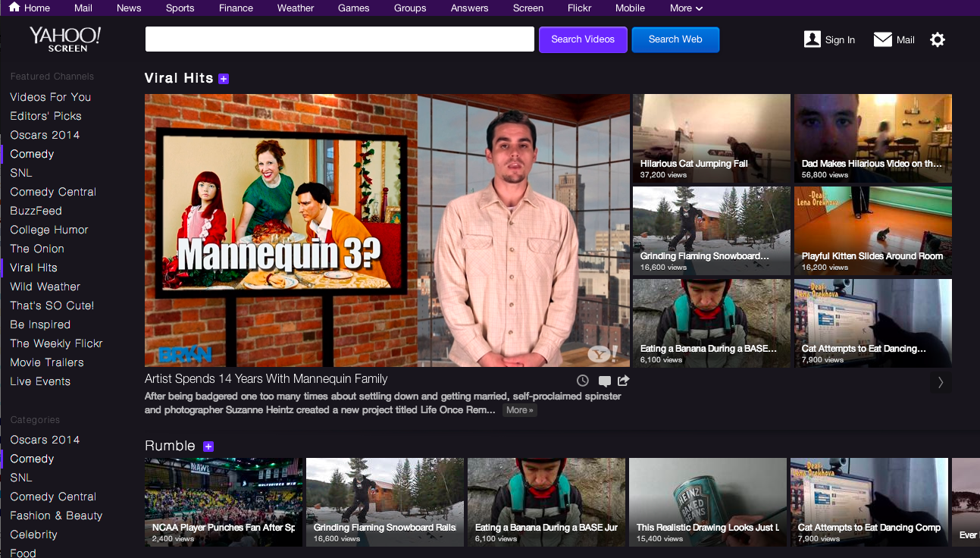Viewport: 980px width, 558px height.
Task: Click the video search input field
Action: coord(340,39)
